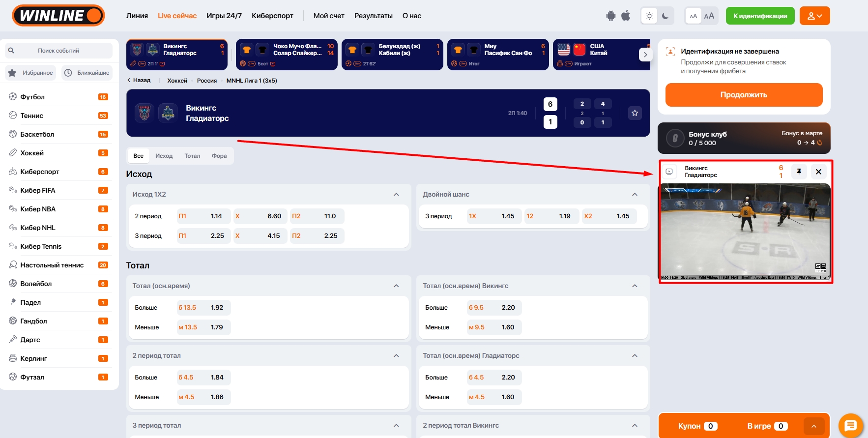Click the К идентификации button
This screenshot has width=868, height=438.
tap(760, 16)
